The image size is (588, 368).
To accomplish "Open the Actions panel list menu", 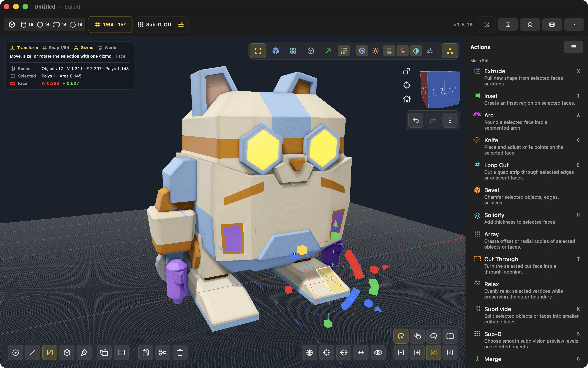I will (x=574, y=47).
